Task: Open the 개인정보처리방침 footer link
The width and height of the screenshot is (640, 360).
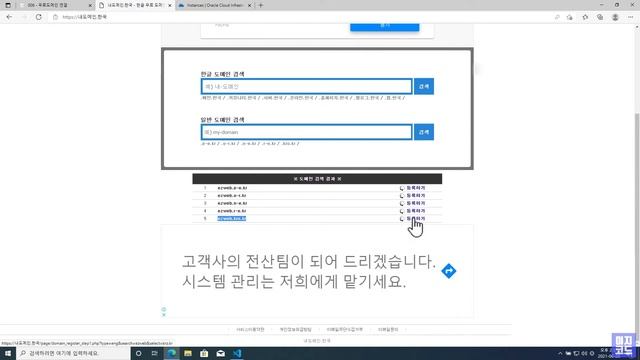Action: [296, 329]
